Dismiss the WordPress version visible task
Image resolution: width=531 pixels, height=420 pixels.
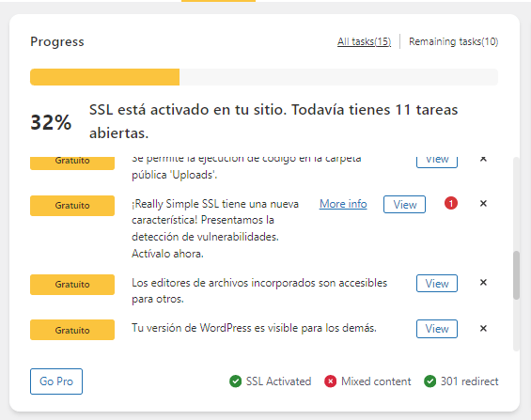click(x=483, y=328)
